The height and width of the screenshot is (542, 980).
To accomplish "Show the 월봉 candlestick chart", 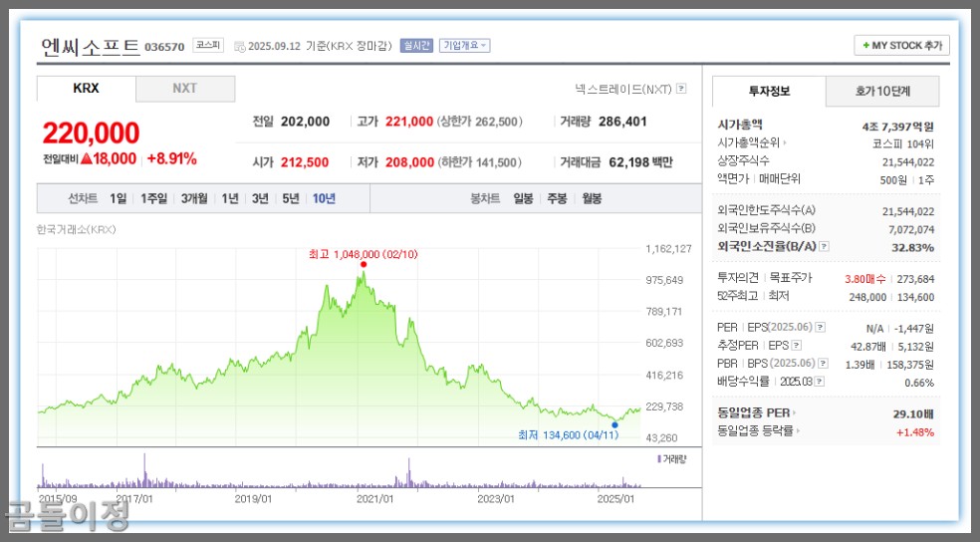I will [x=592, y=199].
